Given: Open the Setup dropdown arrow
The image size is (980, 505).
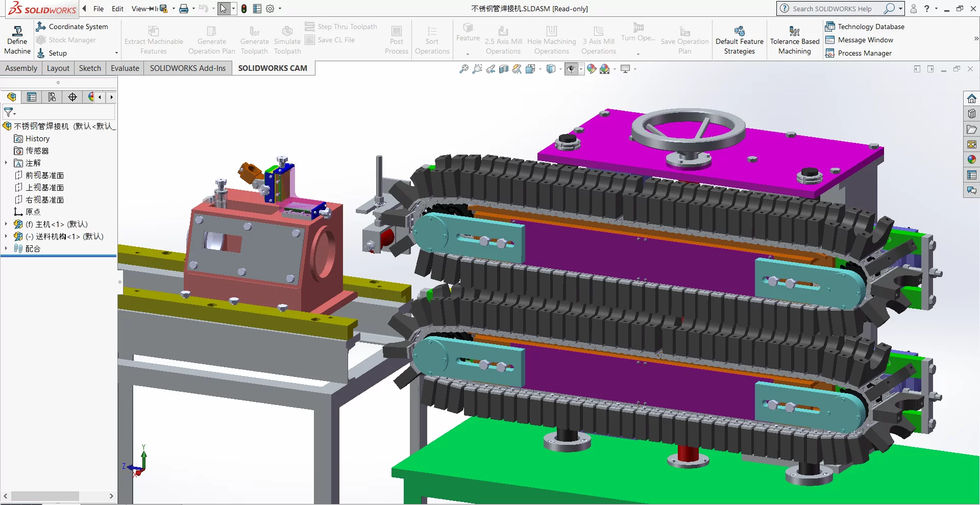Looking at the screenshot, I should (116, 53).
